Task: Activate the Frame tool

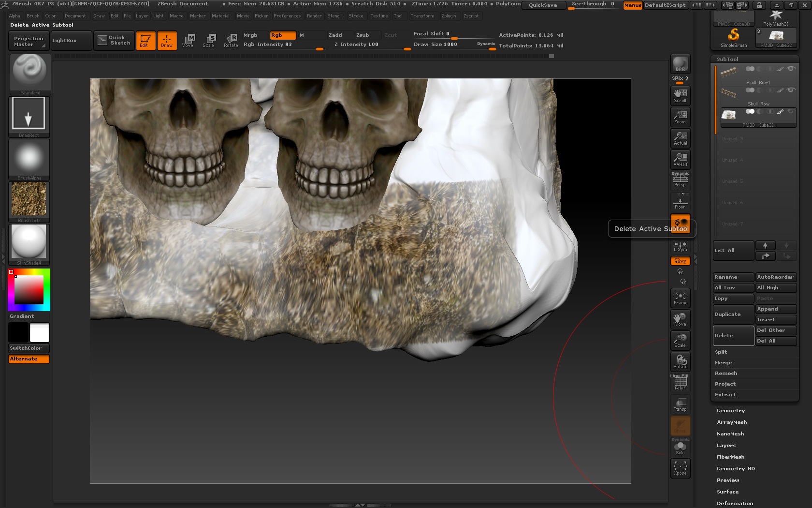Action: click(680, 298)
